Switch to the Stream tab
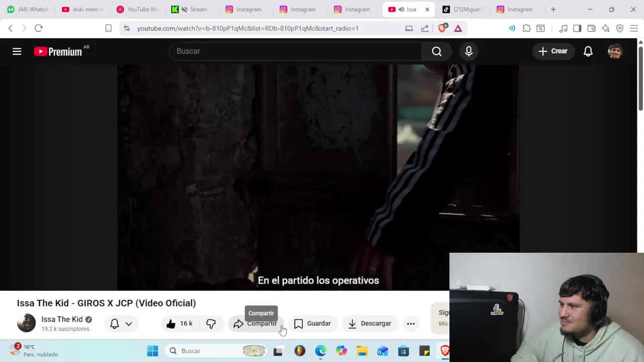The image size is (644, 362). pyautogui.click(x=191, y=9)
